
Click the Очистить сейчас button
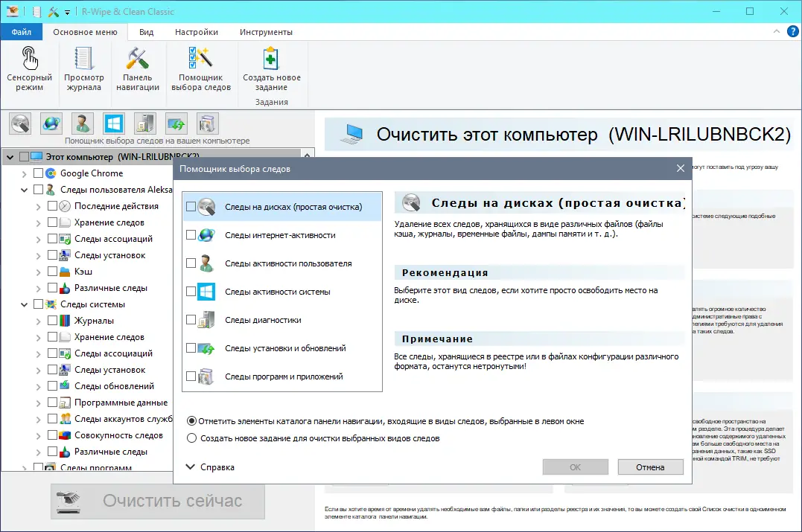(x=158, y=501)
